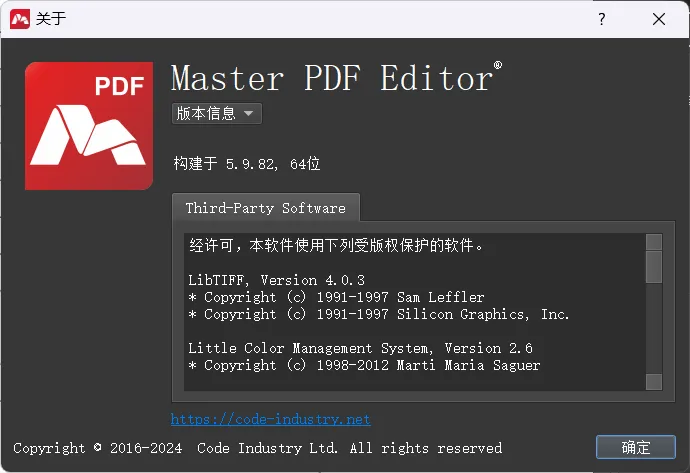
Task: Select the Third-Party Software tab
Action: click(x=266, y=208)
